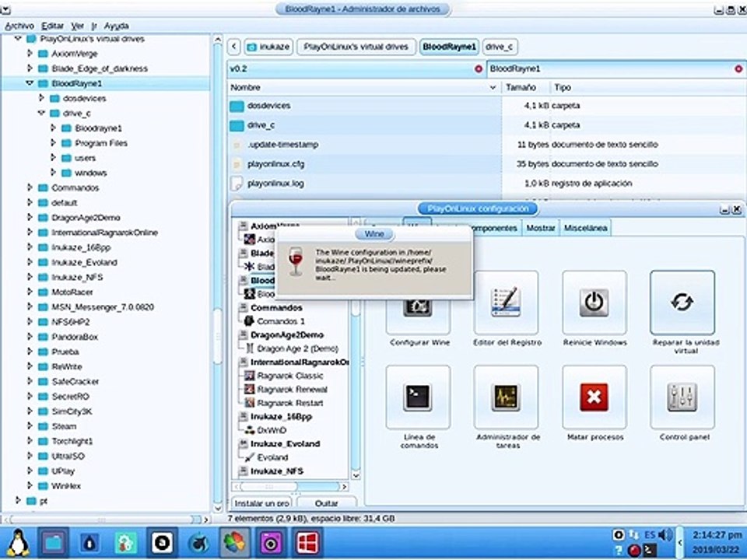Switch to Miscelánea tab
The image size is (747, 560).
point(585,228)
